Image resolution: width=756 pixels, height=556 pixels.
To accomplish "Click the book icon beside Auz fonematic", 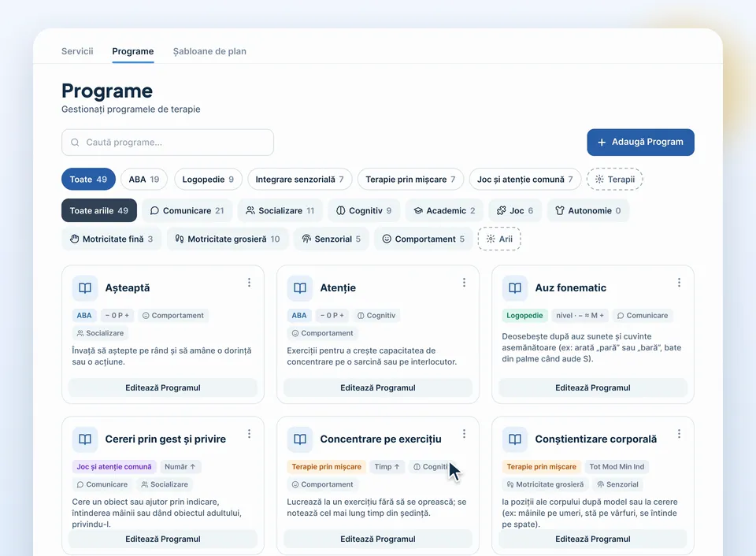I will point(515,288).
